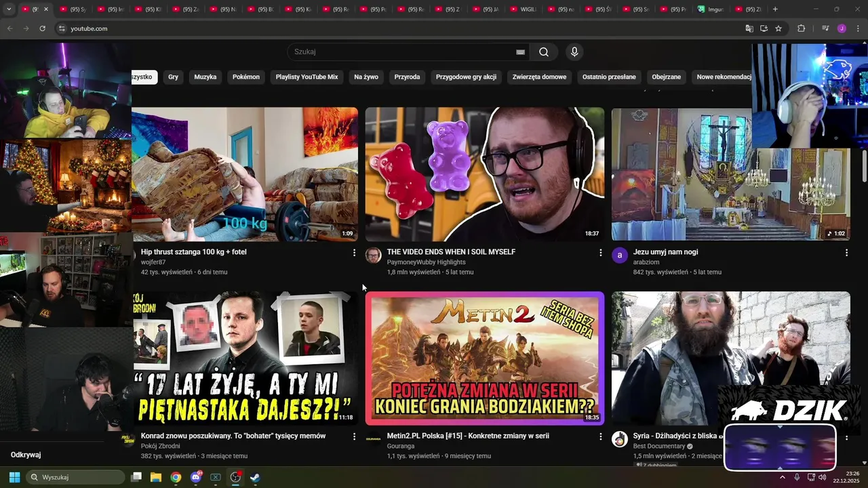
Task: Open the on-screen keyboard icon in search box
Action: (520, 52)
